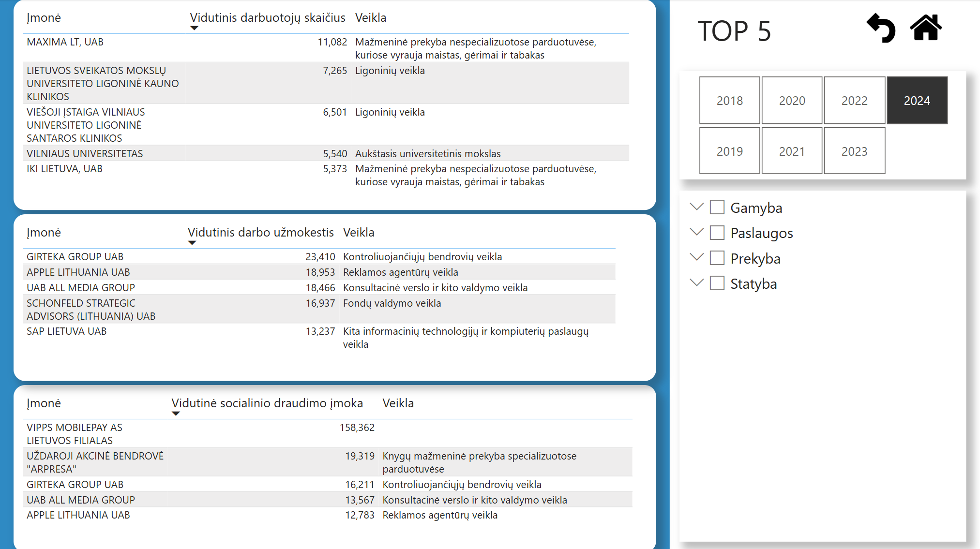Click the 18,953 salary value
980x549 pixels.
tap(320, 272)
